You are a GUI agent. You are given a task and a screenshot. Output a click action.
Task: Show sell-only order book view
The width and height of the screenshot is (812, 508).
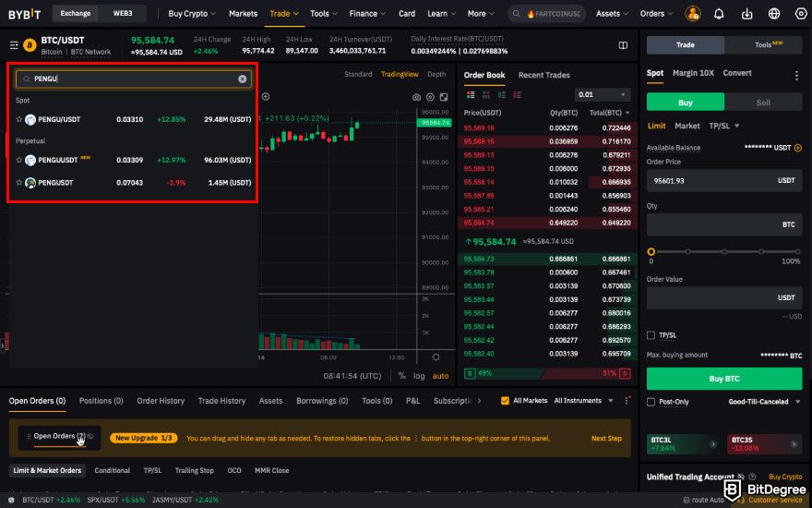pos(517,95)
